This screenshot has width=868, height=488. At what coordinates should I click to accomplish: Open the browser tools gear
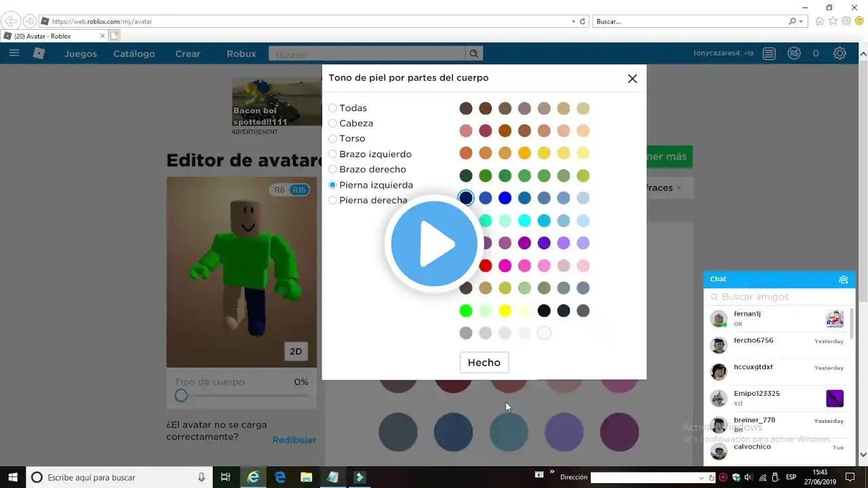(x=846, y=21)
